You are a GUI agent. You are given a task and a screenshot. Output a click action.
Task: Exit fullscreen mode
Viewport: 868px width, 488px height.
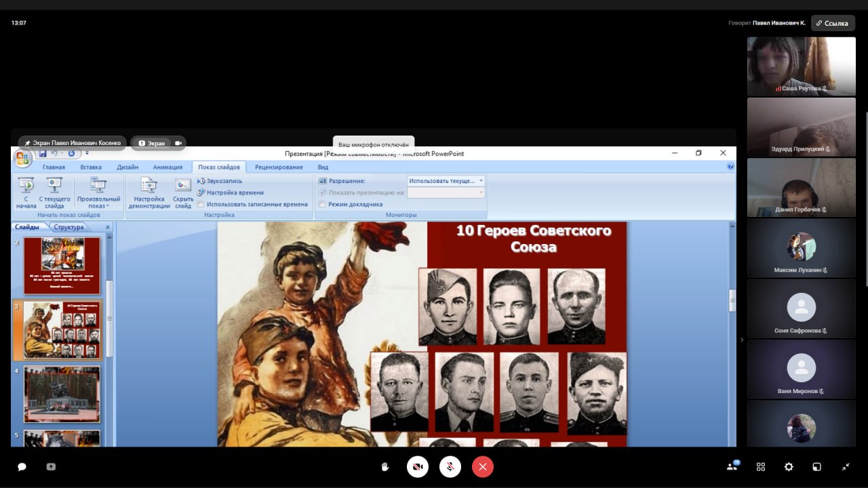(846, 467)
